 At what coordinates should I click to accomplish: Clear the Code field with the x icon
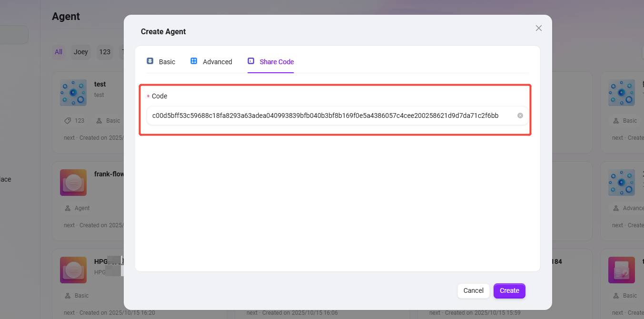(x=520, y=116)
